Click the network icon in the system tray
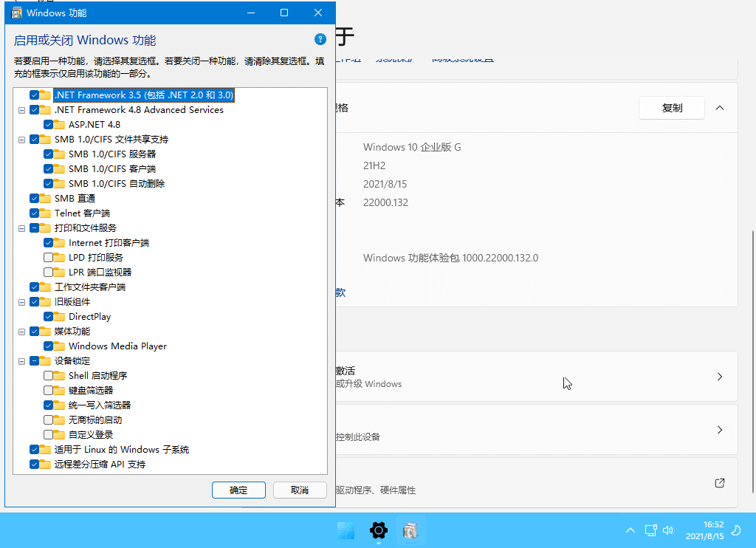Screen dimensions: 756x548 point(650,530)
